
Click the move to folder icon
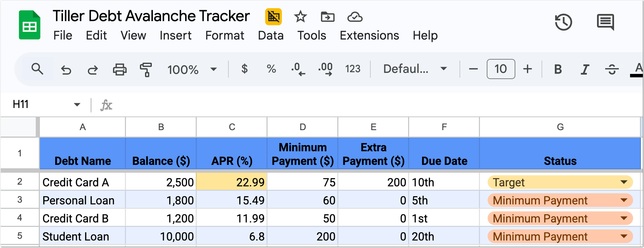tap(327, 17)
